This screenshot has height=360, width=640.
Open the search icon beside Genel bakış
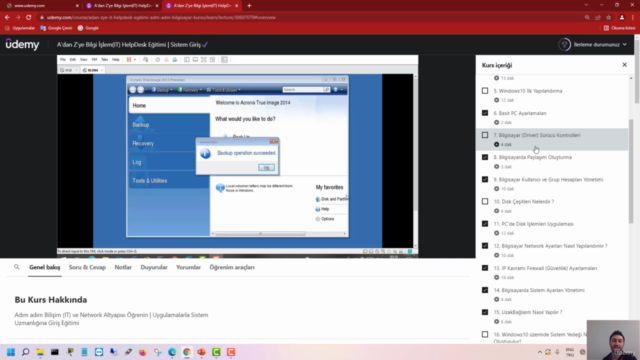click(x=17, y=267)
